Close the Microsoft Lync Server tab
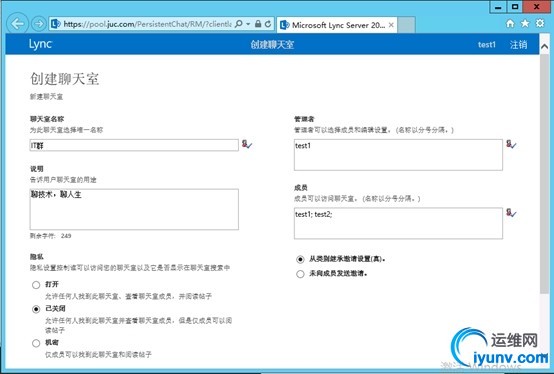 pos(391,25)
